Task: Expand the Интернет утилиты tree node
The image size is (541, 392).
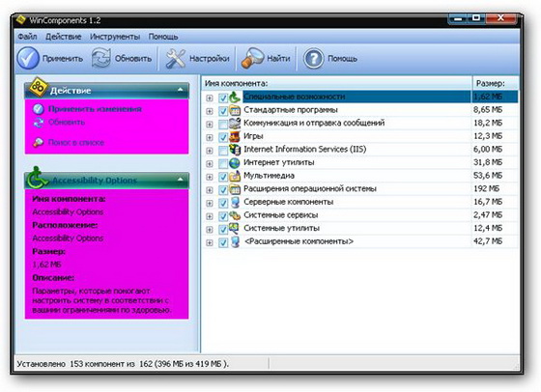Action: (209, 164)
